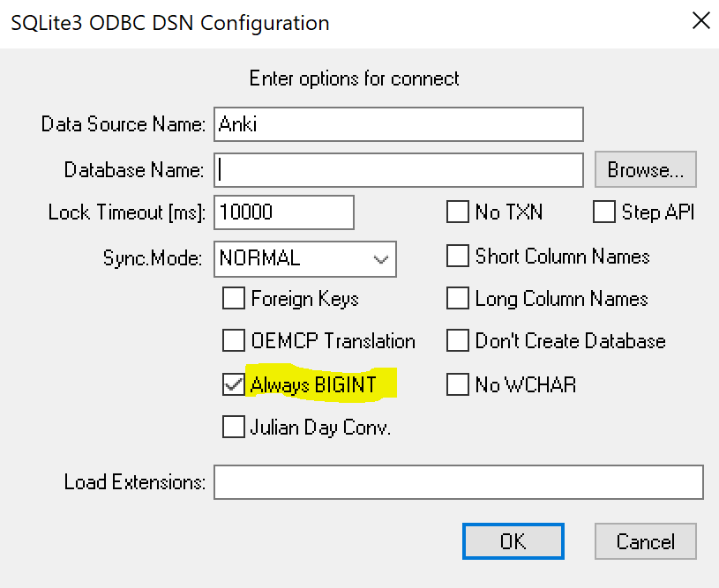Viewport: 719px width, 588px height.
Task: Confirm settings with the OK button
Action: [513, 541]
